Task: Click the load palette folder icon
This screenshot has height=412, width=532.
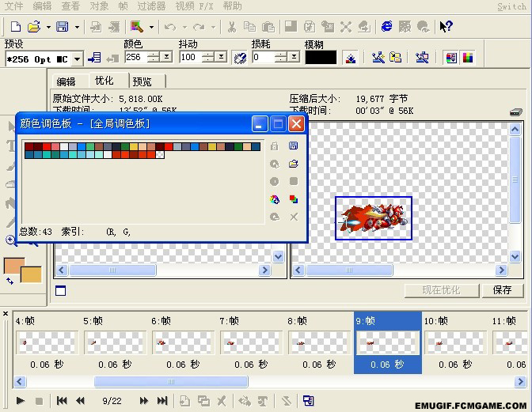Action: [x=293, y=164]
